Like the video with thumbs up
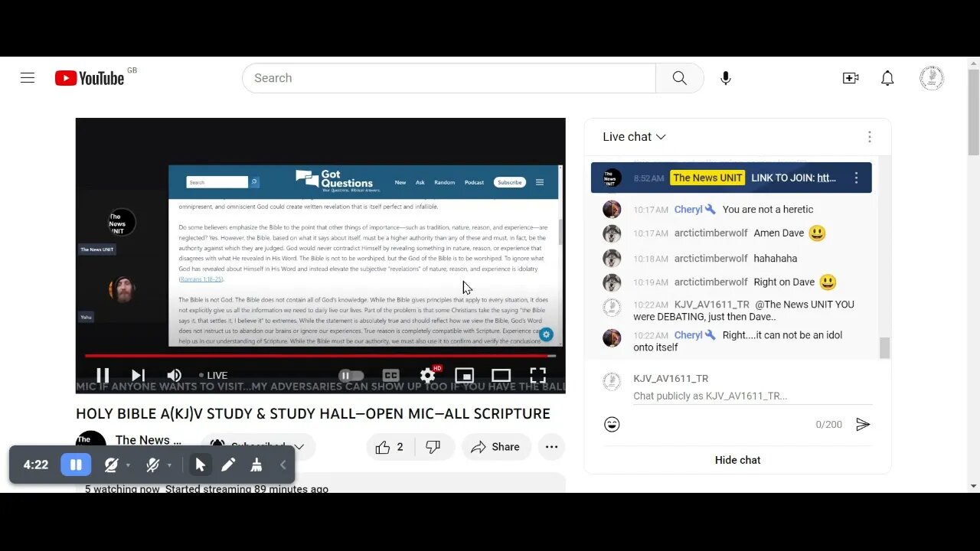Viewport: 980px width, 551px height. pyautogui.click(x=390, y=447)
